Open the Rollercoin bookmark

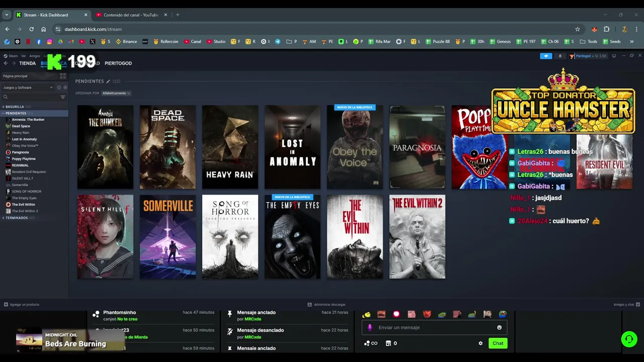click(x=166, y=42)
